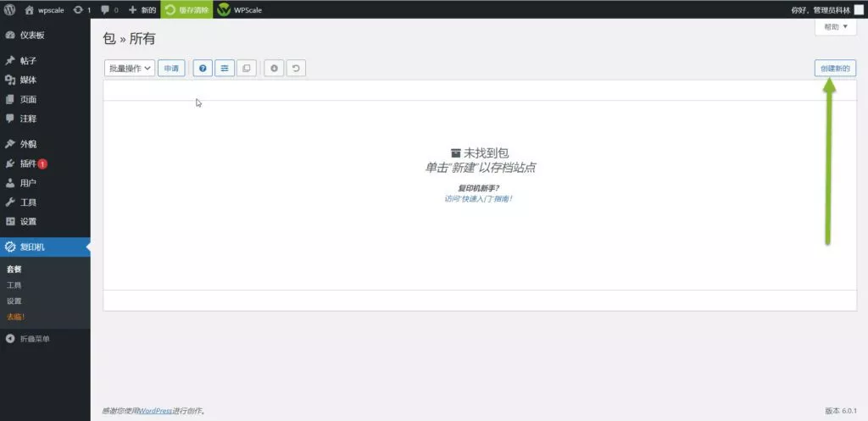Click the question-mark help icon
The image size is (868, 421).
tap(203, 69)
